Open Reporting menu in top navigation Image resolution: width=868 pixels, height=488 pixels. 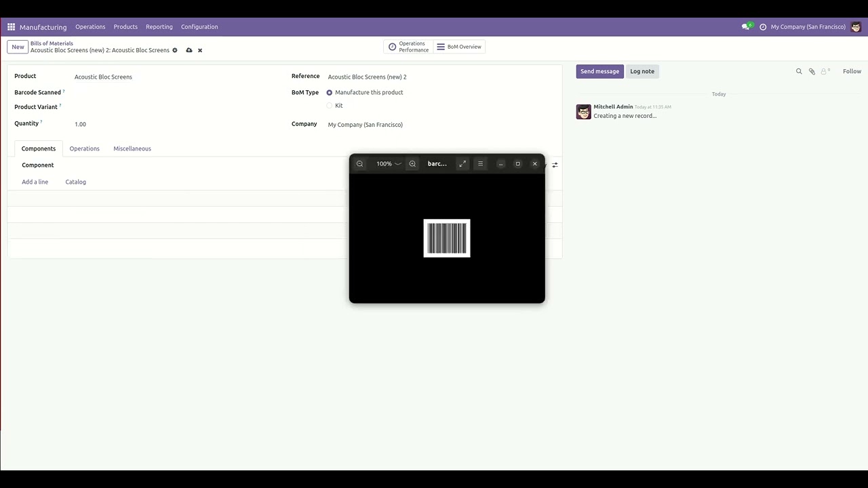pos(159,27)
